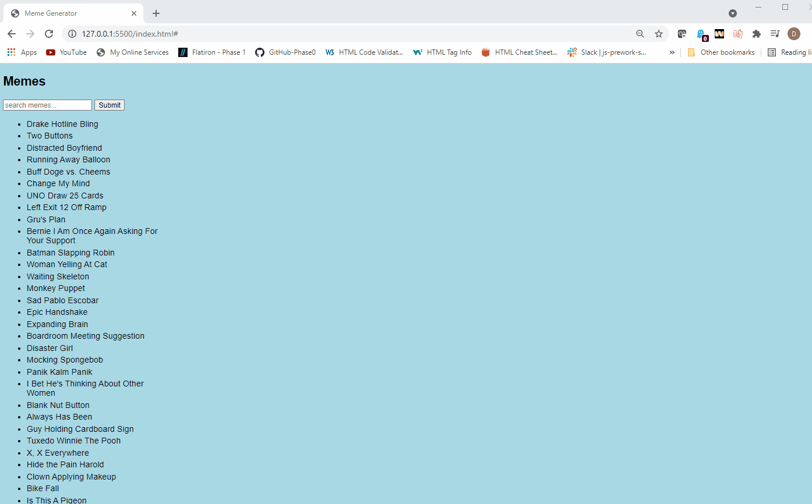Open the HTML Tag Info bookmark
The image size is (812, 504).
[443, 52]
